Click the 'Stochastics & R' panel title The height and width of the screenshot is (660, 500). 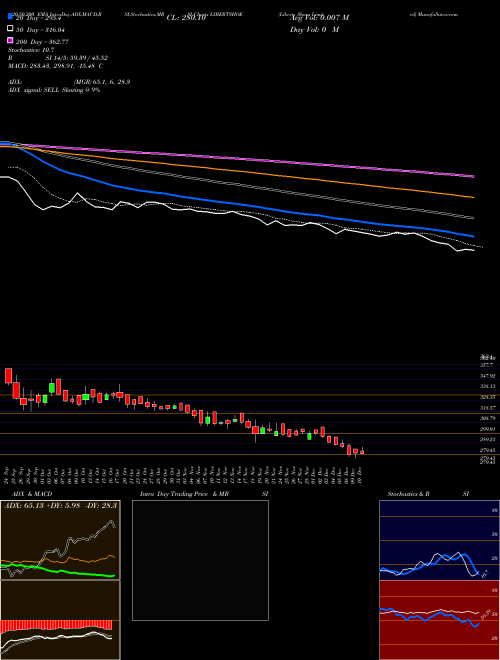pos(408,494)
